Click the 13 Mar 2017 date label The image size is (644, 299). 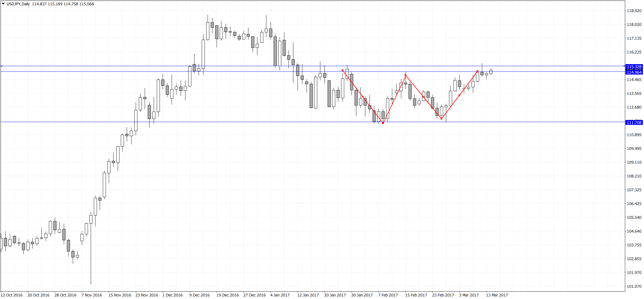tap(497, 295)
